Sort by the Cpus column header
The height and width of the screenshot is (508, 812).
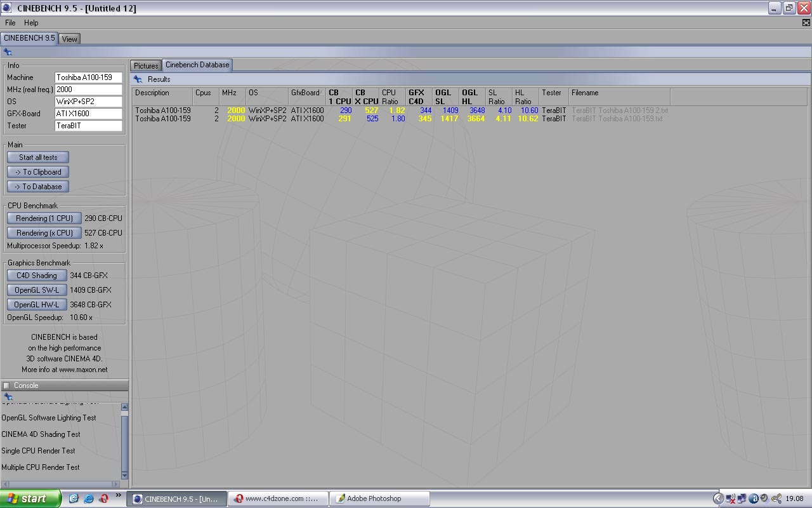[x=206, y=97]
